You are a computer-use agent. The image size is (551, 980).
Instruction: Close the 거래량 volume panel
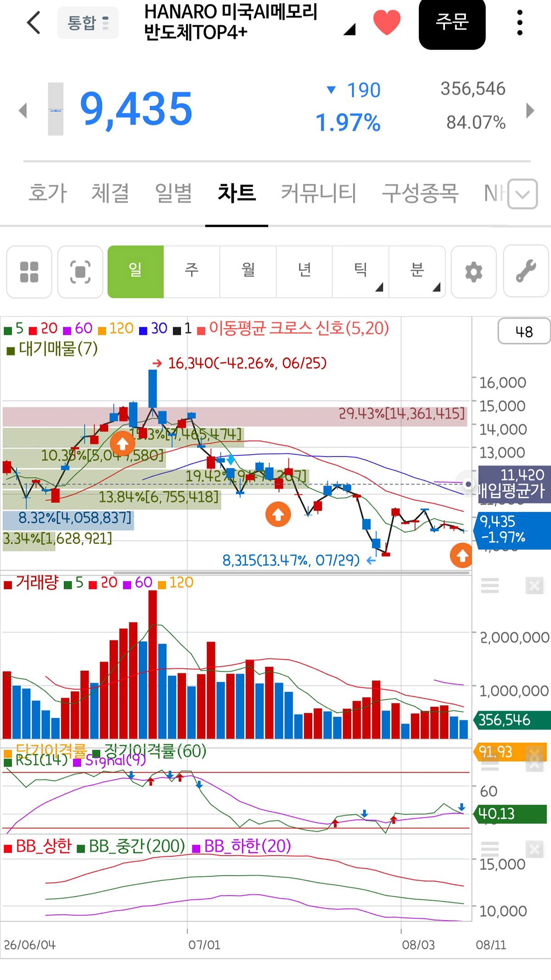[x=534, y=585]
